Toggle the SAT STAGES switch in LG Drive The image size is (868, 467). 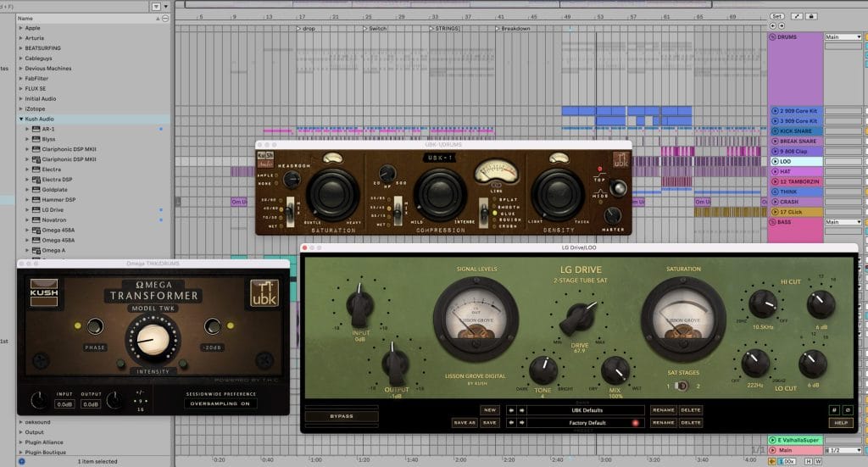tap(683, 386)
